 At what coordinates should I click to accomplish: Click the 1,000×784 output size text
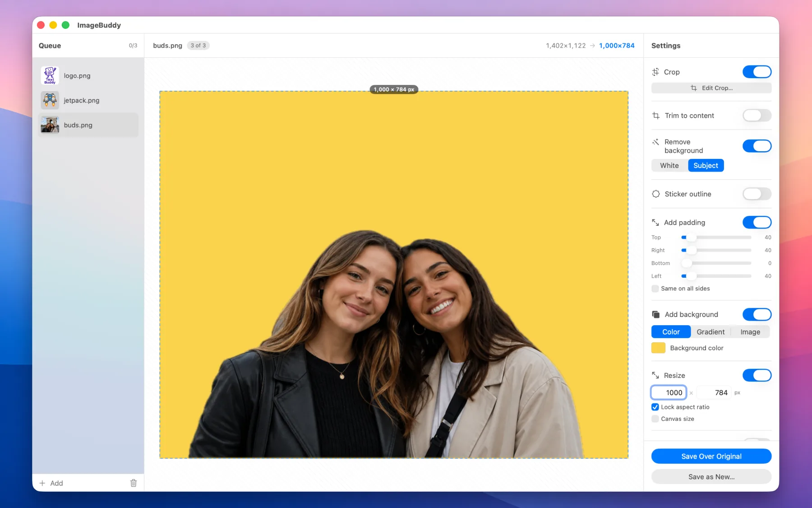click(x=617, y=46)
